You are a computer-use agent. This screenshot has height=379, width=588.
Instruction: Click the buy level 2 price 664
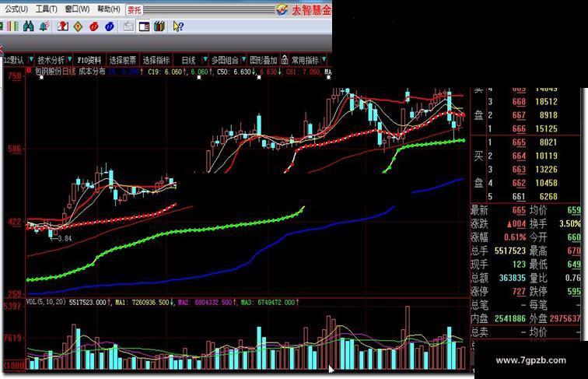coord(519,156)
